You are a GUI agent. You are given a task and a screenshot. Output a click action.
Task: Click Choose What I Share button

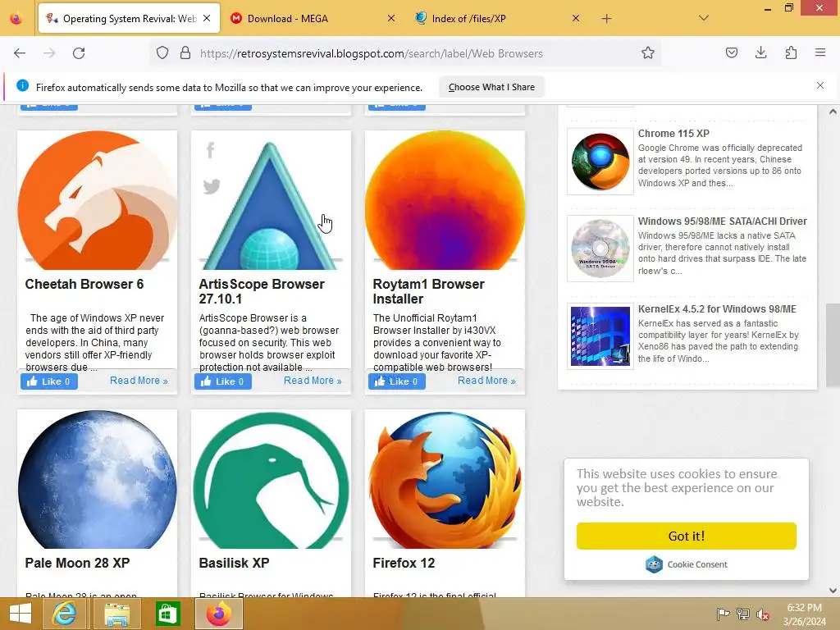(x=491, y=87)
